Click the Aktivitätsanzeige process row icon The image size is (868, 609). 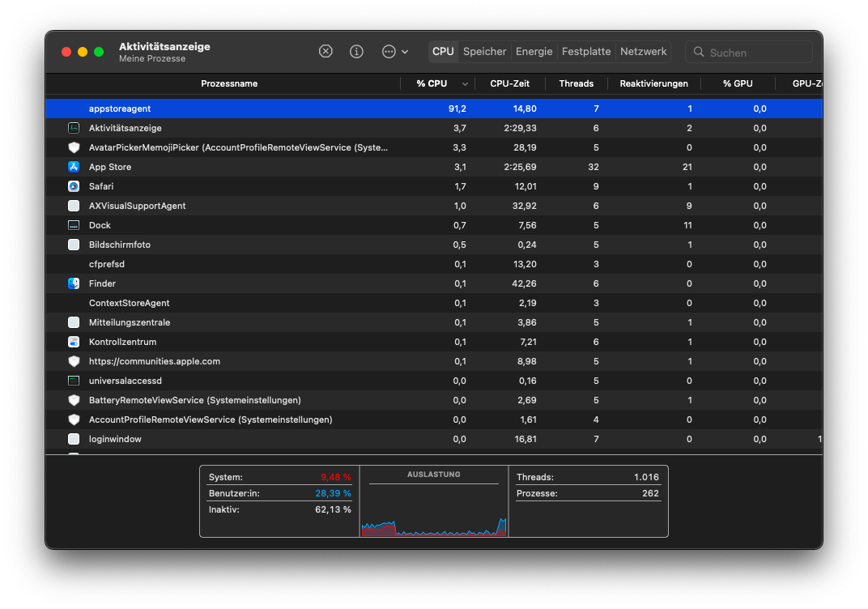(x=74, y=128)
